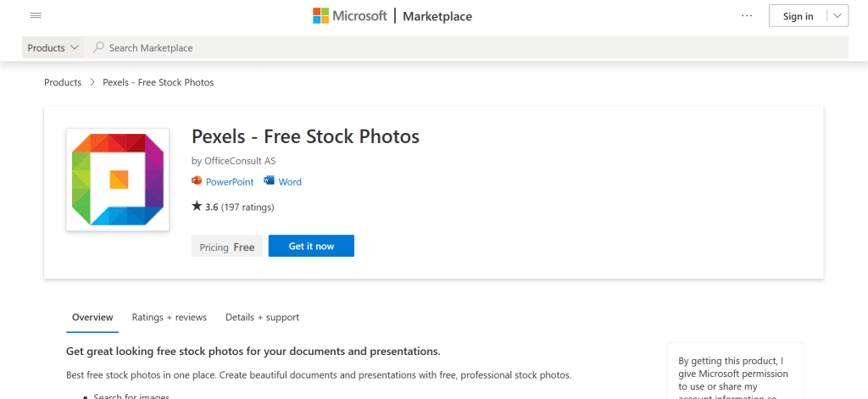
Task: Switch to the Overview tab
Action: (92, 318)
